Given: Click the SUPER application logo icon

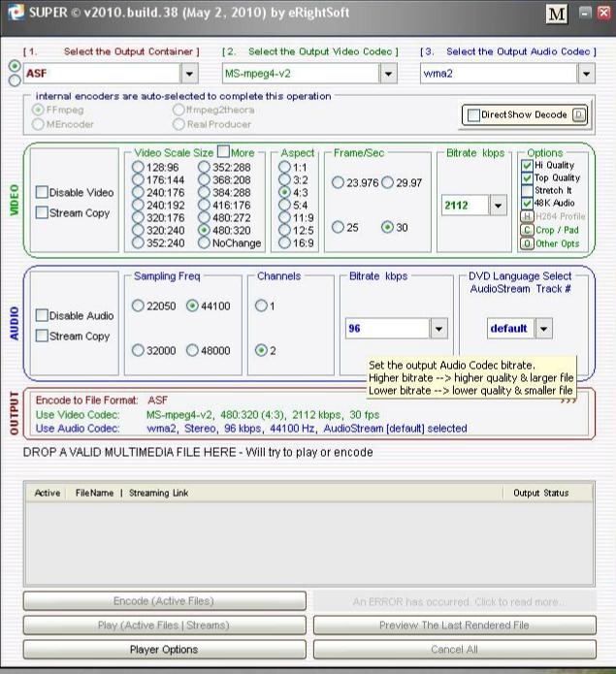Looking at the screenshot, I should pos(16,12).
